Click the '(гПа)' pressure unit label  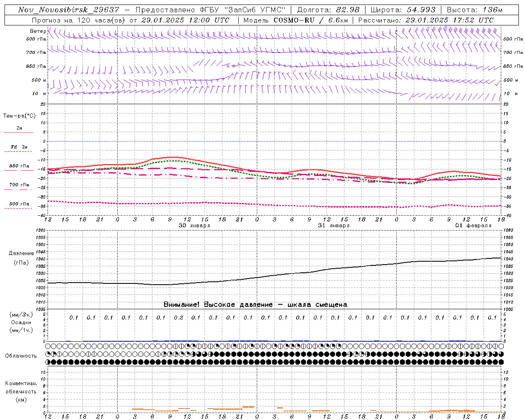click(21, 263)
